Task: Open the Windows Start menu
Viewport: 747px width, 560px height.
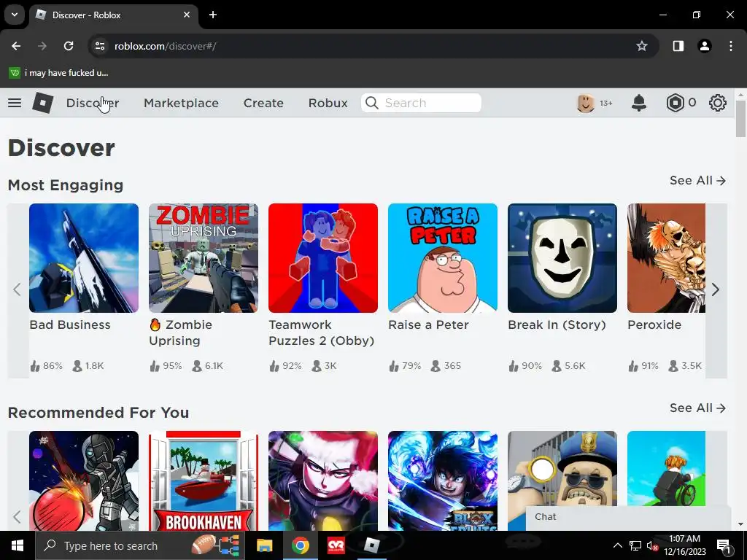Action: coord(18,545)
